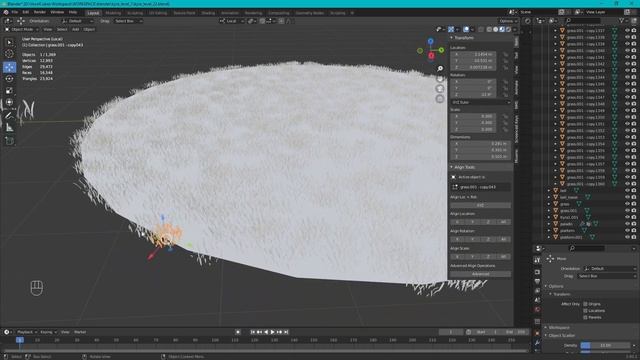Play the animation in timeline
Image resolution: width=640 pixels, height=360 pixels.
(x=273, y=332)
